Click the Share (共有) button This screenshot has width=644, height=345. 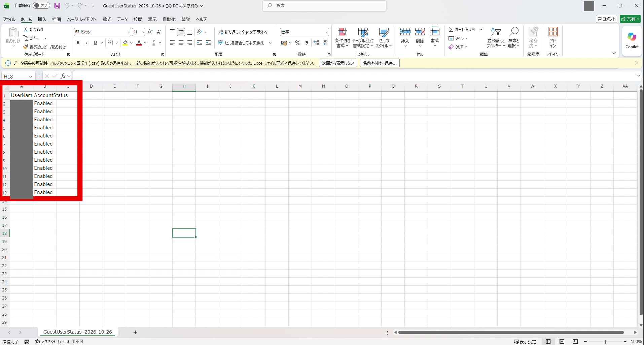tap(630, 19)
